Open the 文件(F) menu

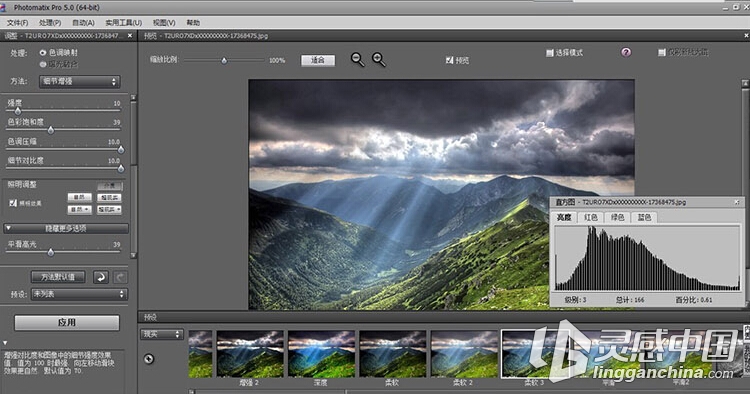(17, 22)
